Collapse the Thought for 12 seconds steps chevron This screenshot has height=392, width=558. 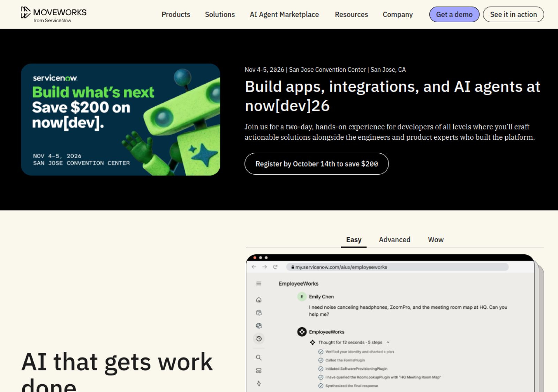(x=388, y=343)
